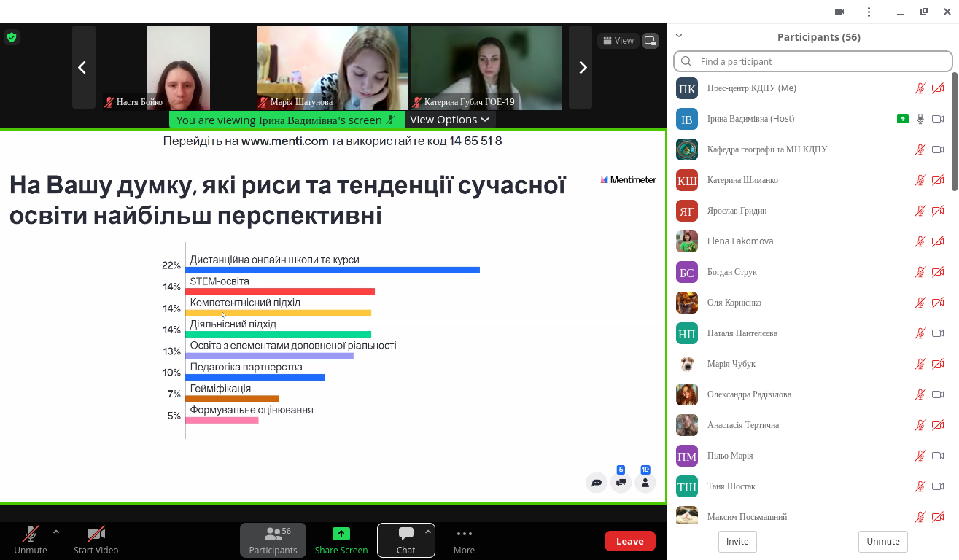
Task: Open the View layout menu
Action: coord(618,41)
